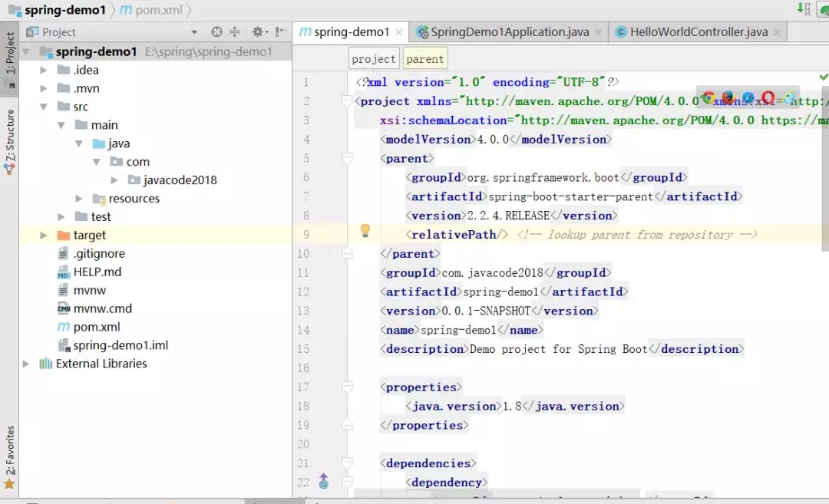This screenshot has width=829, height=504.
Task: Click the scroll from source target icon
Action: [x=216, y=32]
